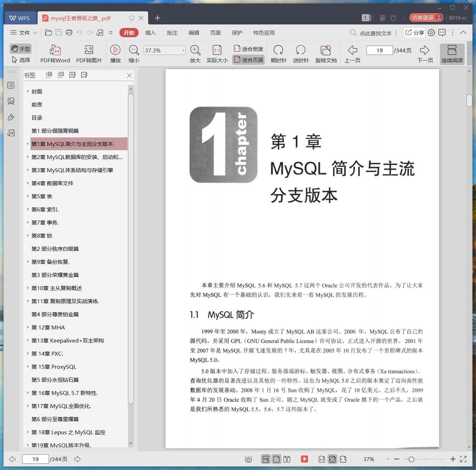Viewport: 476px width, 470px height.
Task: Open the zoom percentage dropdown in the toolbar
Action: [183, 50]
